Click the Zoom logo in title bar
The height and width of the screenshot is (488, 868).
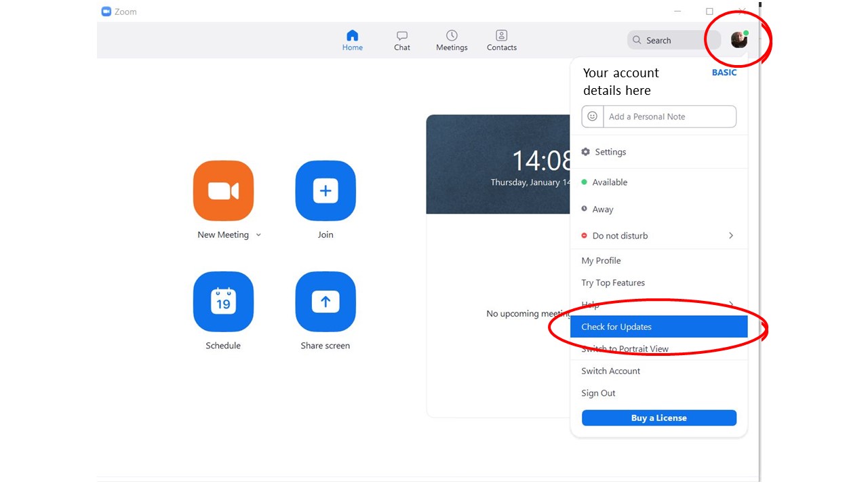tap(106, 12)
